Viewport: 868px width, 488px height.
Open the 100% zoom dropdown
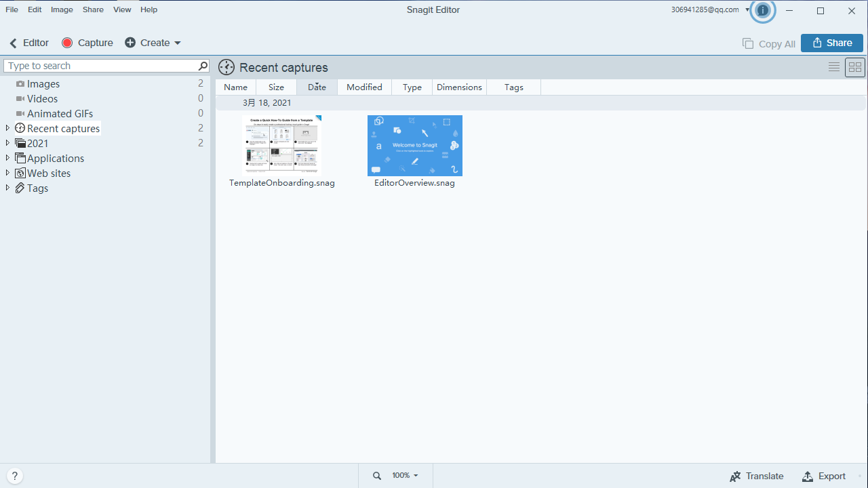[406, 476]
